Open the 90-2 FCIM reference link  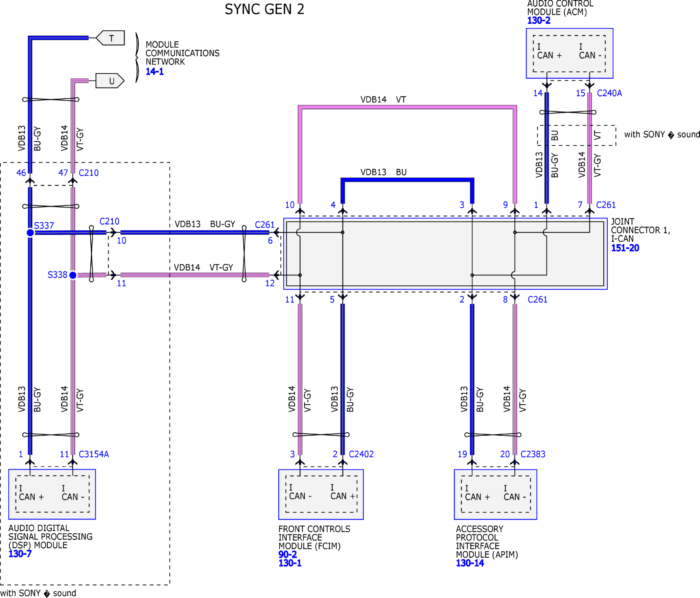(x=288, y=554)
